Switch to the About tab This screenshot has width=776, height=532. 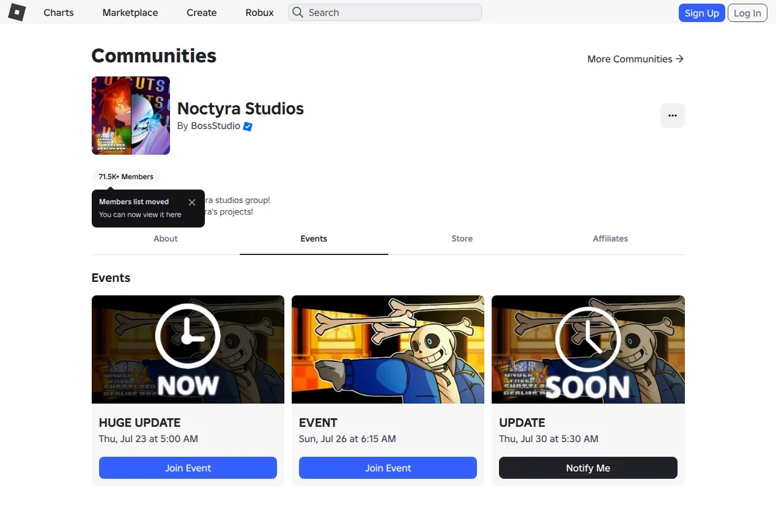point(166,238)
